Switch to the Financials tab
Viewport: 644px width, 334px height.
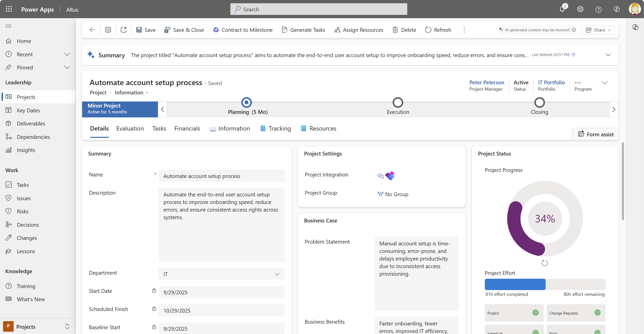pyautogui.click(x=187, y=128)
